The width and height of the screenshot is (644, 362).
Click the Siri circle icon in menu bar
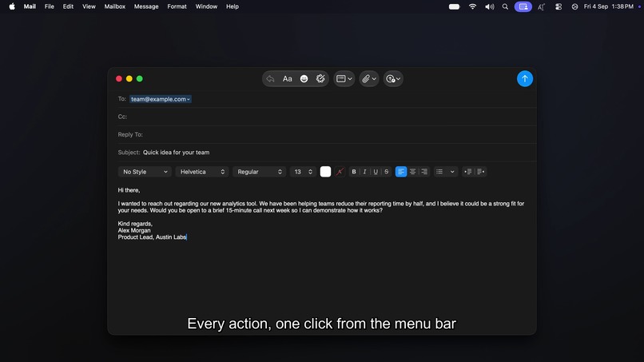574,6
